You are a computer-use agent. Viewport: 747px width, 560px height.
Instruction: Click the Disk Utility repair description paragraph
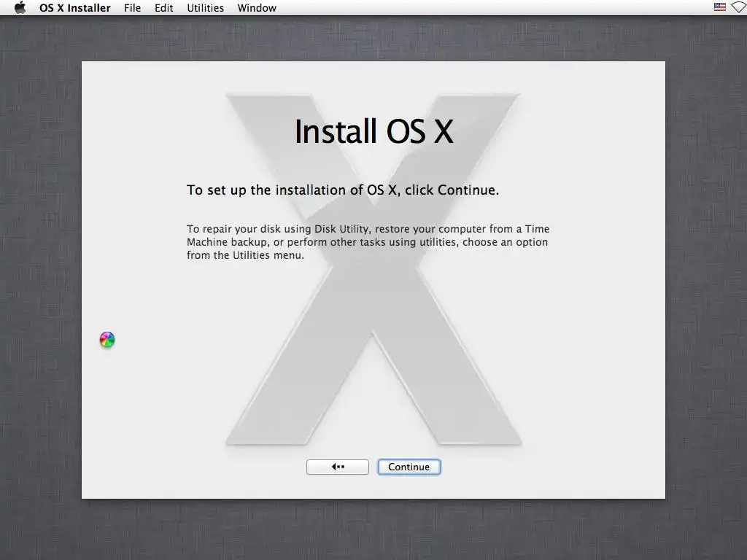pyautogui.click(x=368, y=242)
